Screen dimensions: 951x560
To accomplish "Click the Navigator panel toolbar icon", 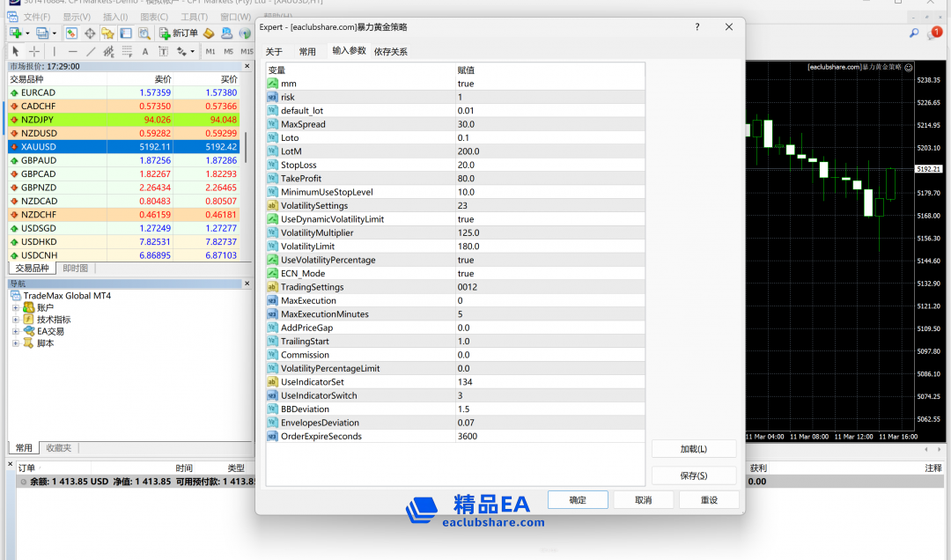I will click(107, 33).
